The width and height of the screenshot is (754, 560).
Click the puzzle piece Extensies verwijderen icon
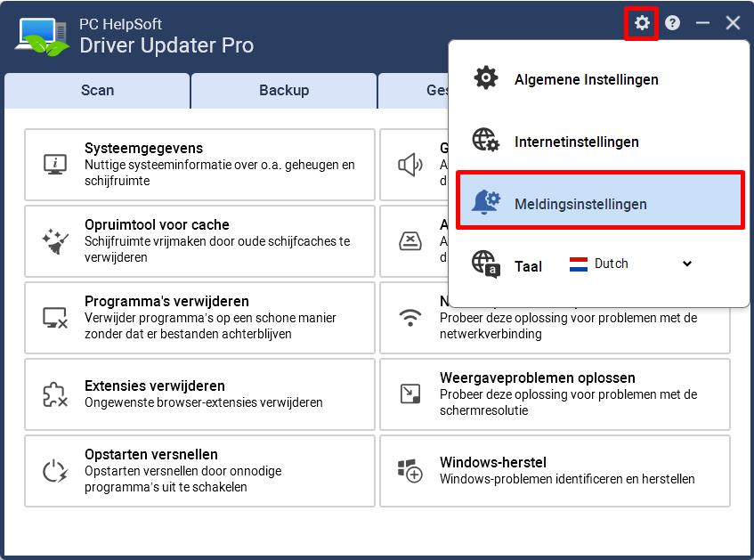[55, 394]
